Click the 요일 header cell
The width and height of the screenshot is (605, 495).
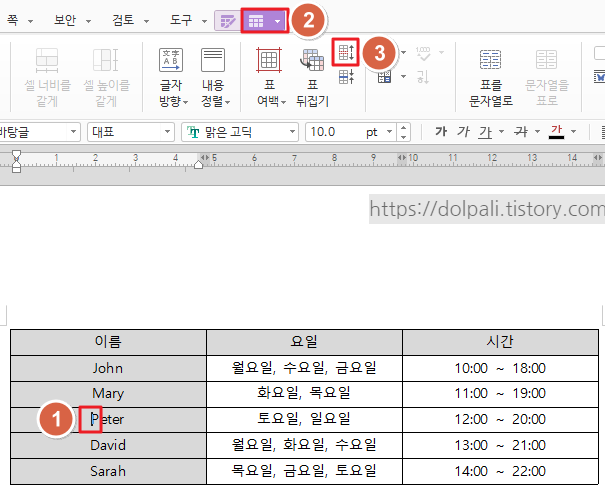pos(304,342)
